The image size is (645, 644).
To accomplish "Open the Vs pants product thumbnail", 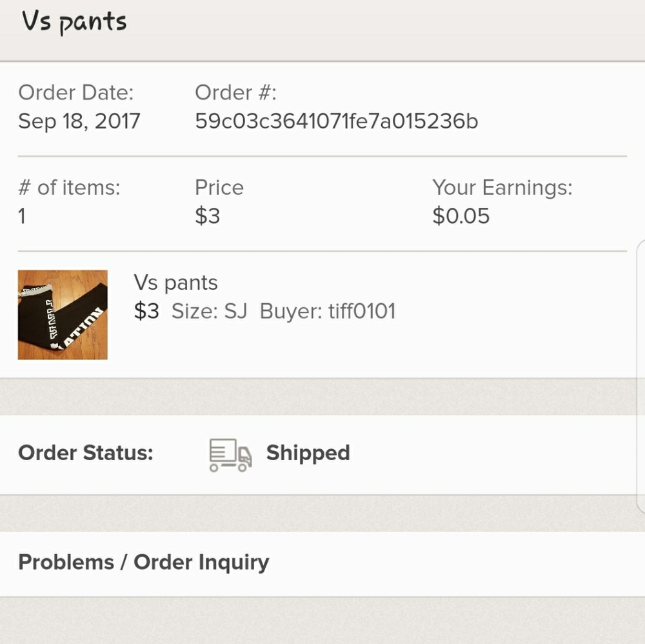I will 63,314.
